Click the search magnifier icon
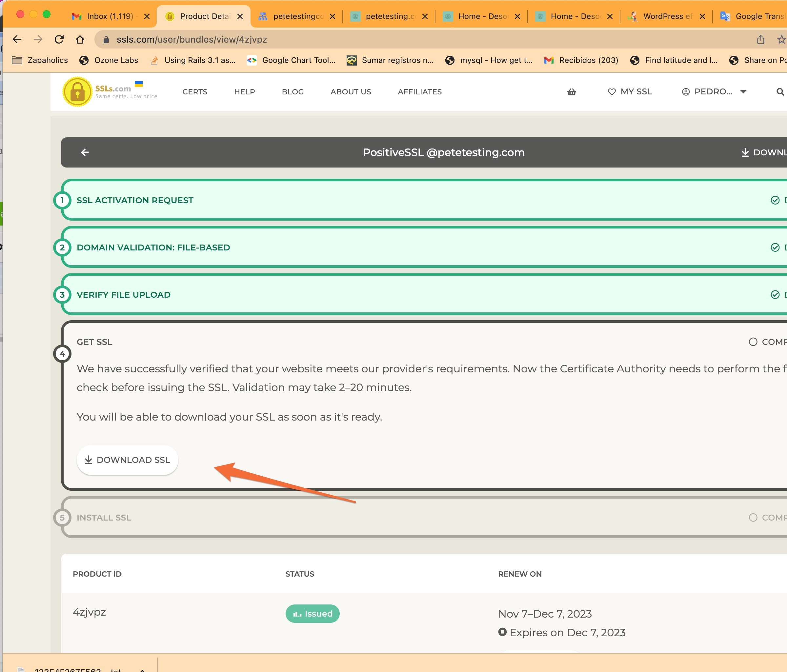 tap(780, 92)
